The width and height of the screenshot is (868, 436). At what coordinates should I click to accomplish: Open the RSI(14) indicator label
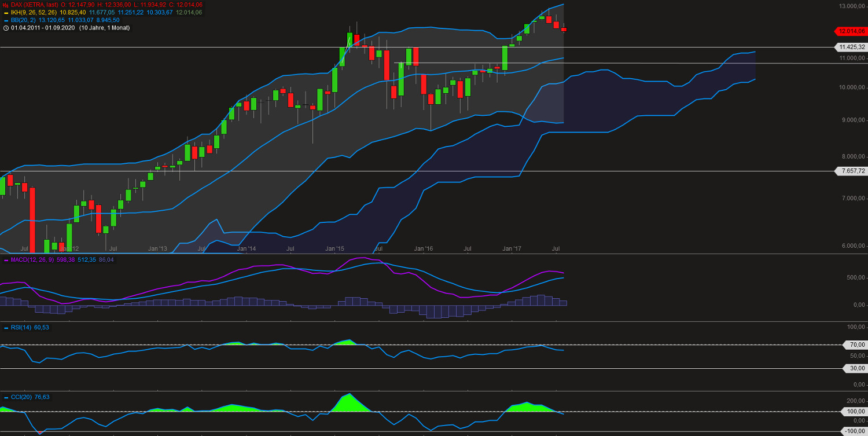click(x=21, y=328)
